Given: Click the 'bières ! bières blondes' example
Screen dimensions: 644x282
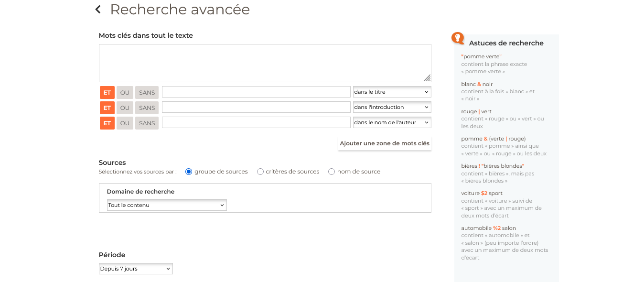Looking at the screenshot, I should coord(493,166).
